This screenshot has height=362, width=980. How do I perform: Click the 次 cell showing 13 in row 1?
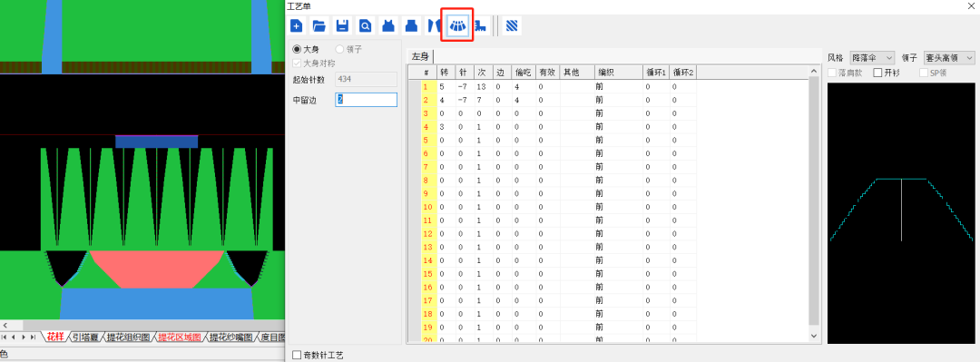pos(483,86)
